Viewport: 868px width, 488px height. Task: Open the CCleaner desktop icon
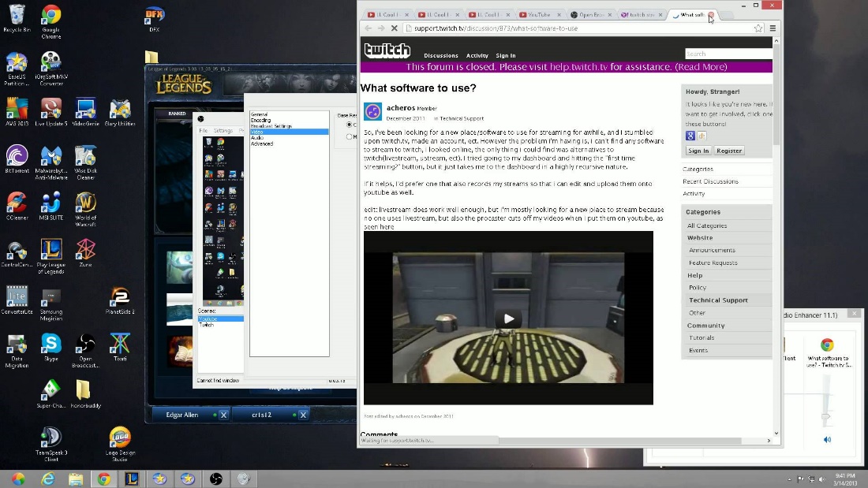(x=17, y=207)
